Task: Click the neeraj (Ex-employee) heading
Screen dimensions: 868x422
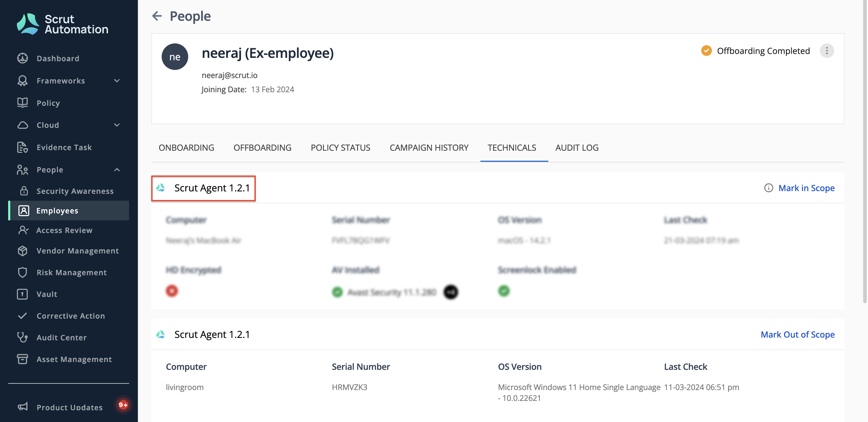Action: click(x=268, y=53)
